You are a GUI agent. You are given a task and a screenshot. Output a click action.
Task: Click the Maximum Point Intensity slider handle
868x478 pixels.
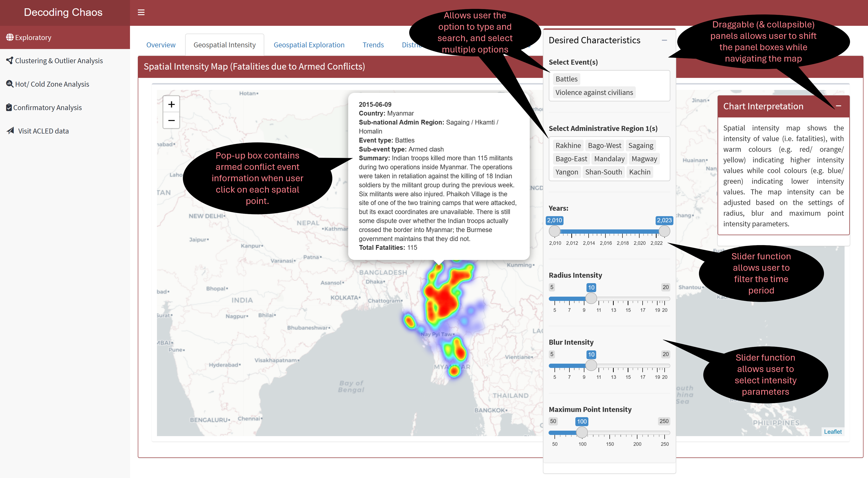[582, 432]
